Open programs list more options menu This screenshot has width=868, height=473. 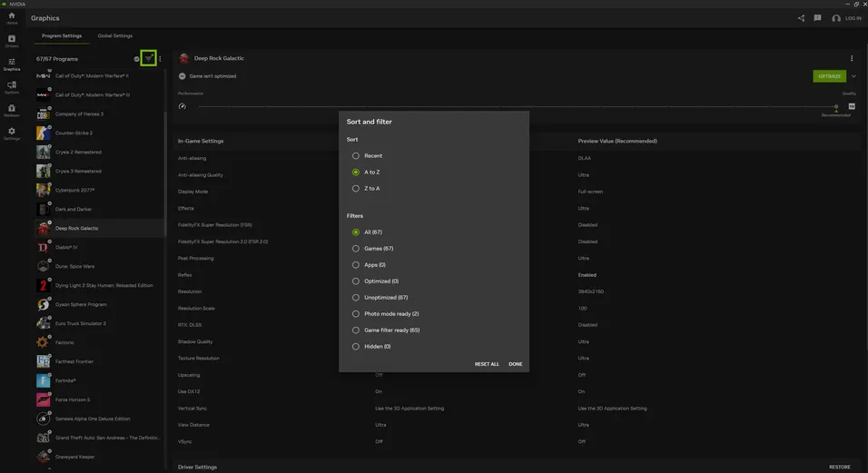pos(160,59)
